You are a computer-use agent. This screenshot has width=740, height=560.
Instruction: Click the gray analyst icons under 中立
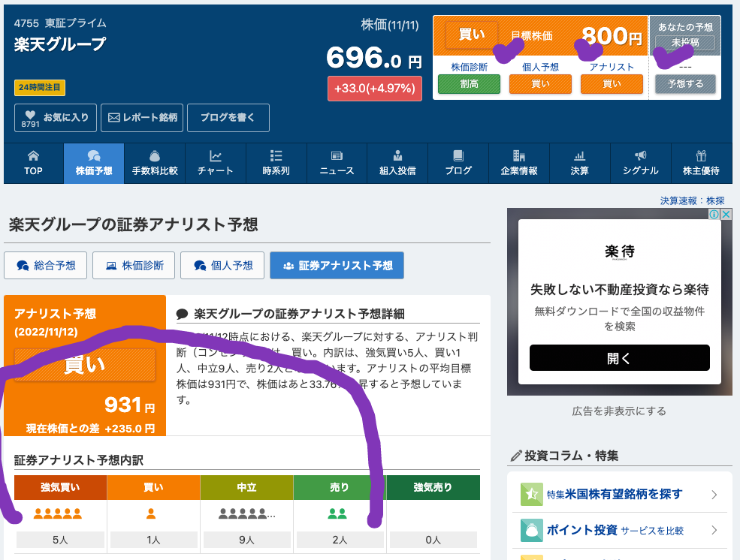point(247,513)
